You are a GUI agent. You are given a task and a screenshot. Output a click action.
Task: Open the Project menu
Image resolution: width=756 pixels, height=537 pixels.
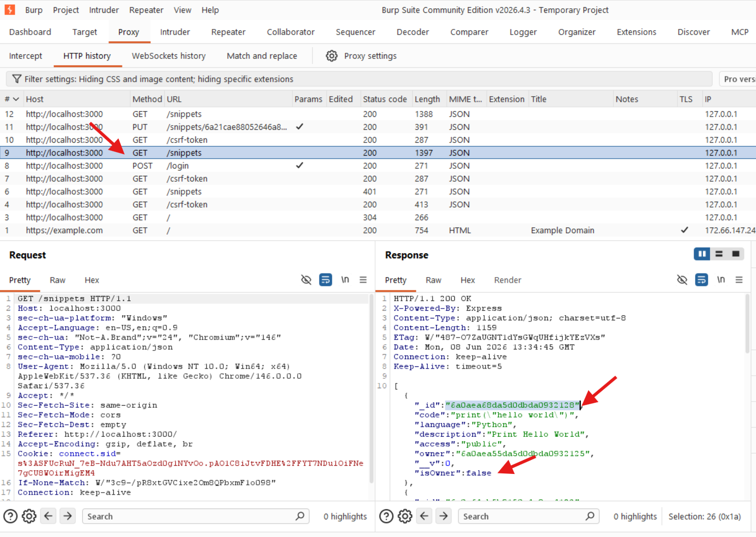(66, 10)
